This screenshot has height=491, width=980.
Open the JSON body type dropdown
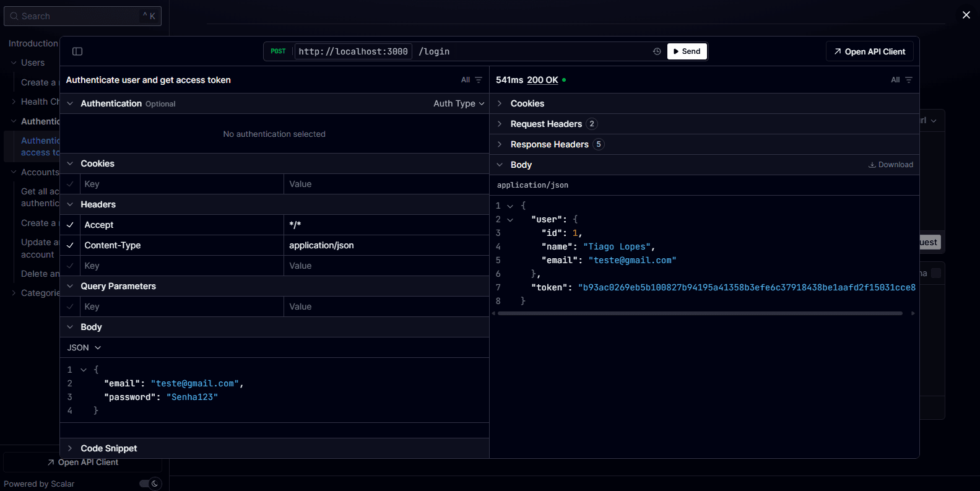tap(84, 348)
